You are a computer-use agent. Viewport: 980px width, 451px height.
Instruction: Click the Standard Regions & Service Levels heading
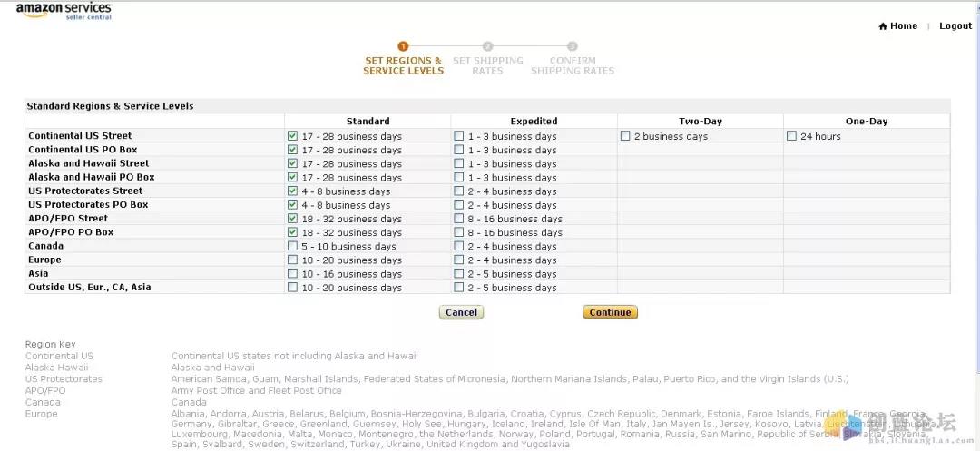tap(110, 106)
